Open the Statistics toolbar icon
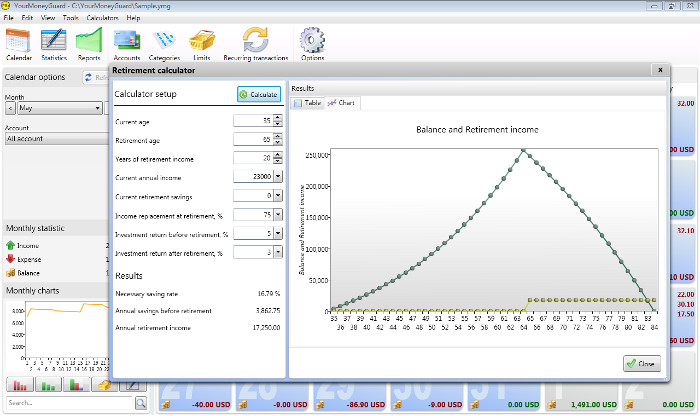 click(54, 44)
